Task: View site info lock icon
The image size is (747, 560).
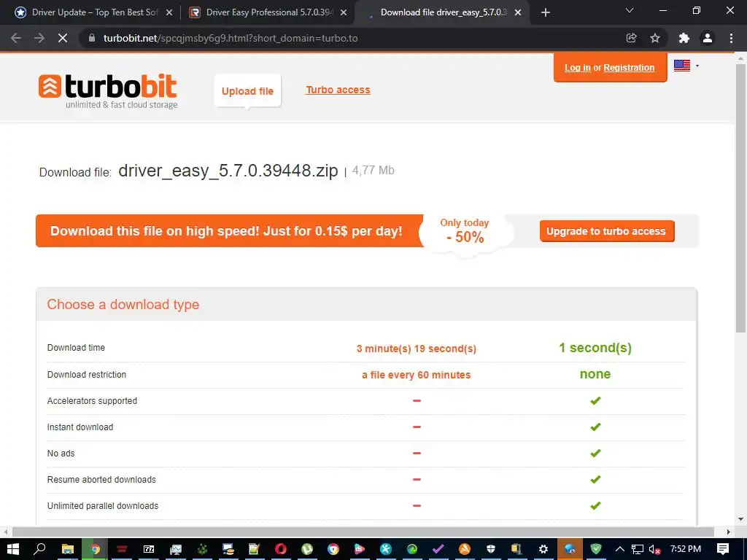Action: [x=92, y=38]
